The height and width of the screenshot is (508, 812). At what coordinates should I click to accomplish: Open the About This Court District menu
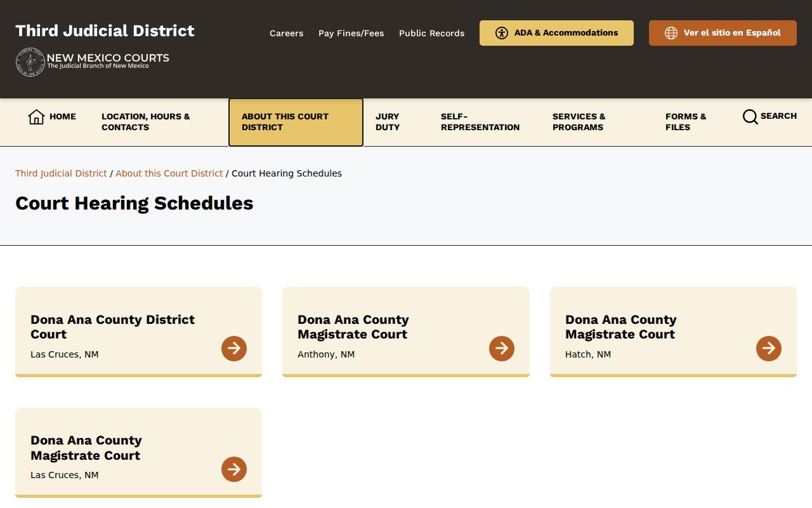pyautogui.click(x=296, y=122)
